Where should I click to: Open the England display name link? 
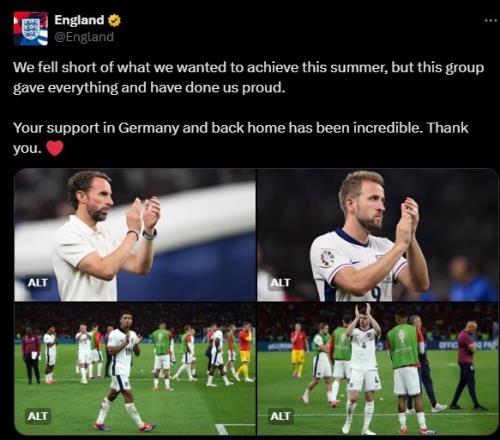[x=79, y=20]
